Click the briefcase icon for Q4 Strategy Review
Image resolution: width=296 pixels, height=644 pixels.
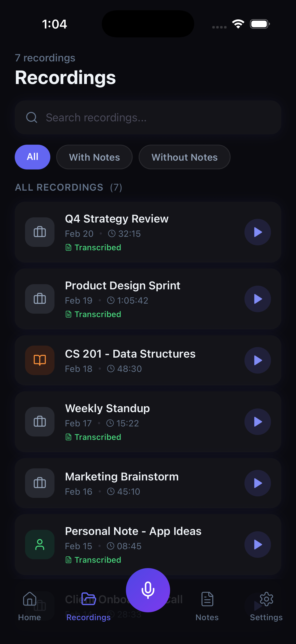[x=40, y=232]
